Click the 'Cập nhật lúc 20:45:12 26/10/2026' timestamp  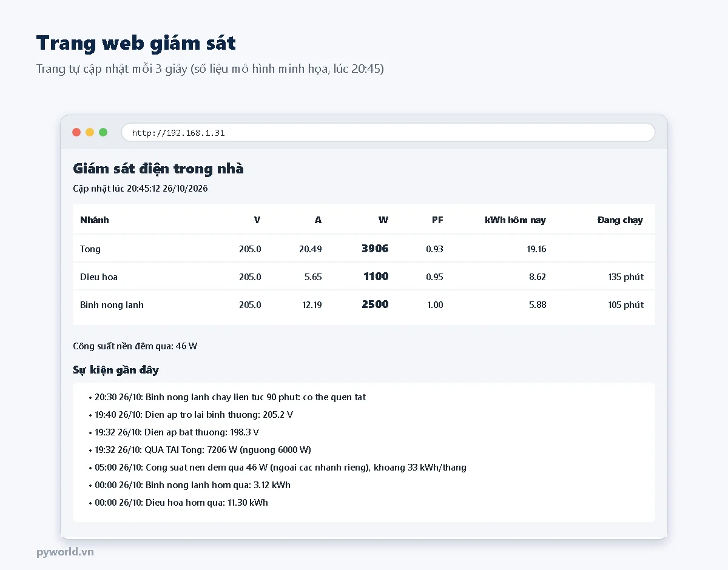[x=140, y=189]
